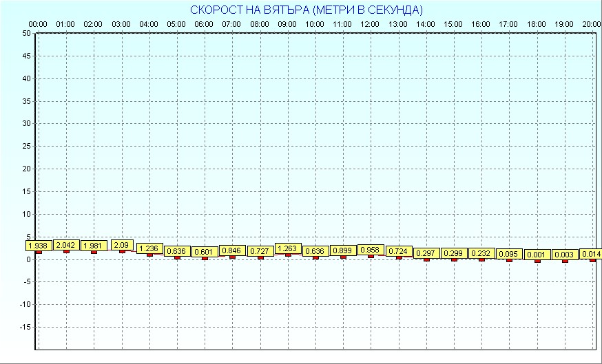
Task: Click the red marker under the 0.003 label
Action: (x=565, y=260)
